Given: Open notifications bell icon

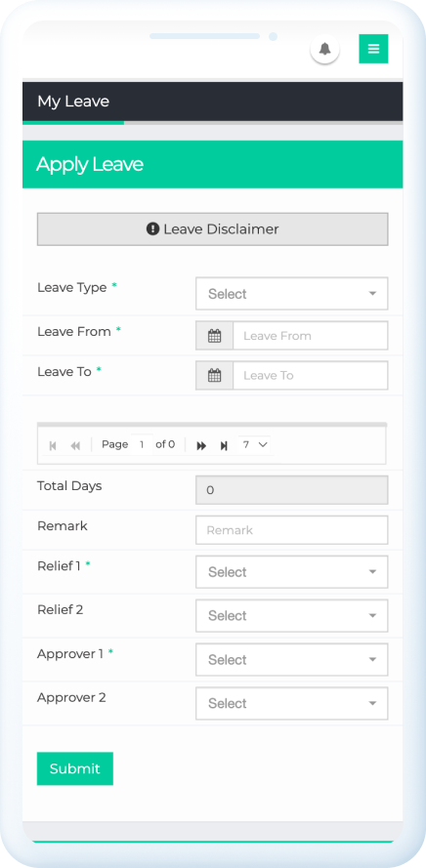Looking at the screenshot, I should pyautogui.click(x=324, y=49).
